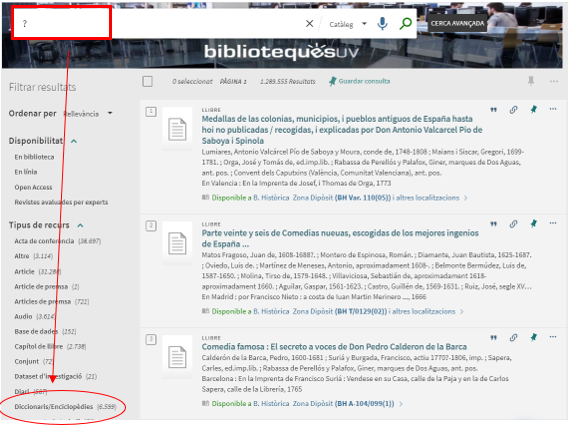Copy permalink for Medallas de las colonias
Screen dimensions: 571x430
[x=513, y=110]
